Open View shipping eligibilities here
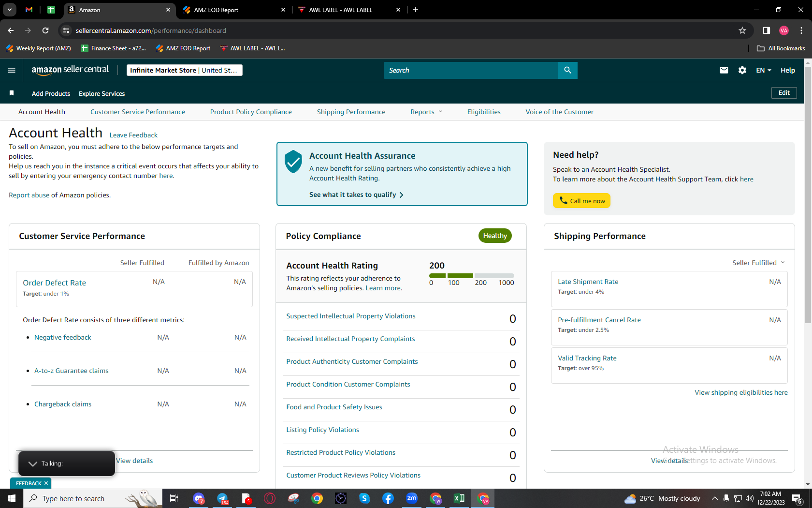This screenshot has height=508, width=812. [x=741, y=392]
